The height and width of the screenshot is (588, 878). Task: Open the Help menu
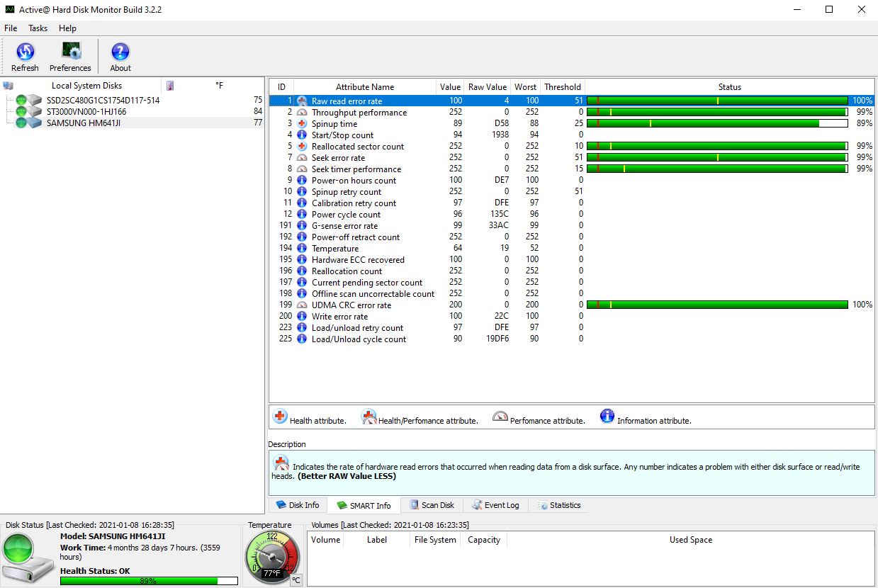point(67,28)
